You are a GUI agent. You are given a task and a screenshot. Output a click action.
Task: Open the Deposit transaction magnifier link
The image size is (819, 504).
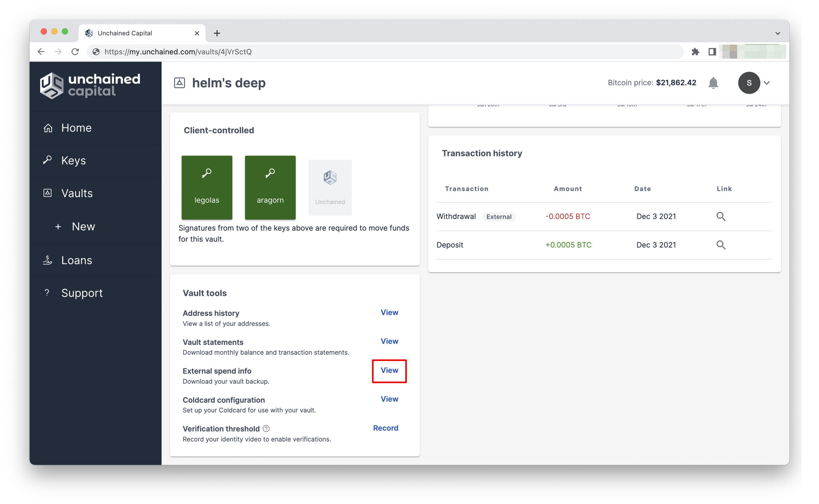tap(721, 245)
